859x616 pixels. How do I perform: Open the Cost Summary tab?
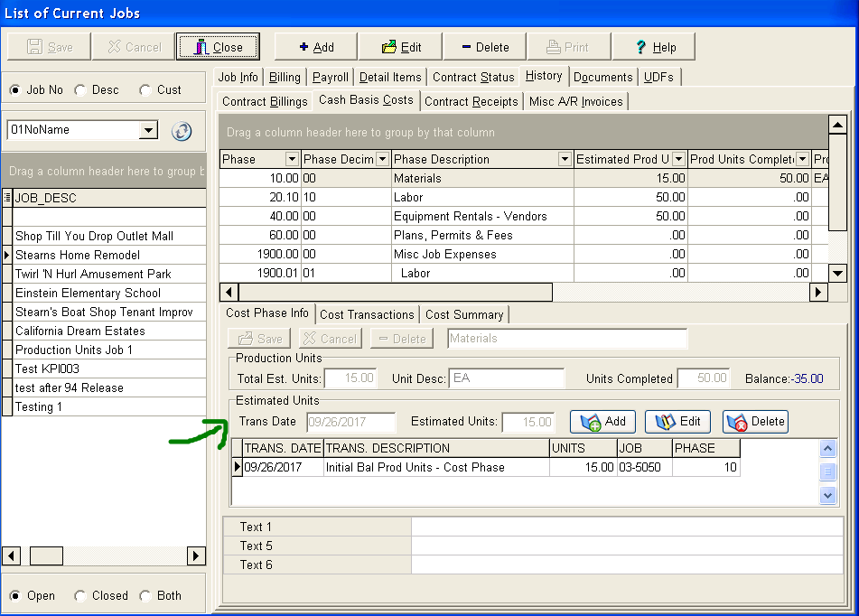(x=464, y=314)
